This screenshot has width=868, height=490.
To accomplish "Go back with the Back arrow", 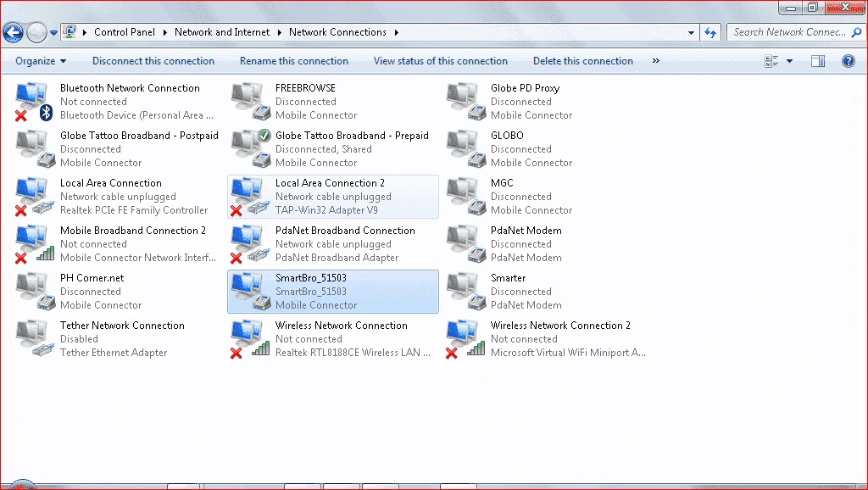I will (14, 33).
